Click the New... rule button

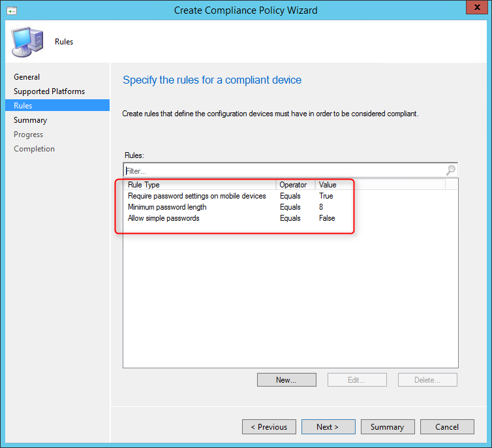pyautogui.click(x=286, y=380)
